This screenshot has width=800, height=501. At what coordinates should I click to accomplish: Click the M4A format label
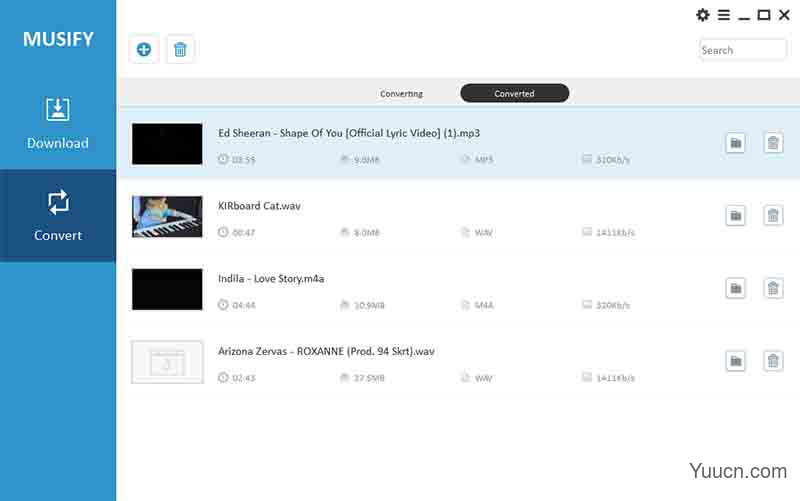484,305
